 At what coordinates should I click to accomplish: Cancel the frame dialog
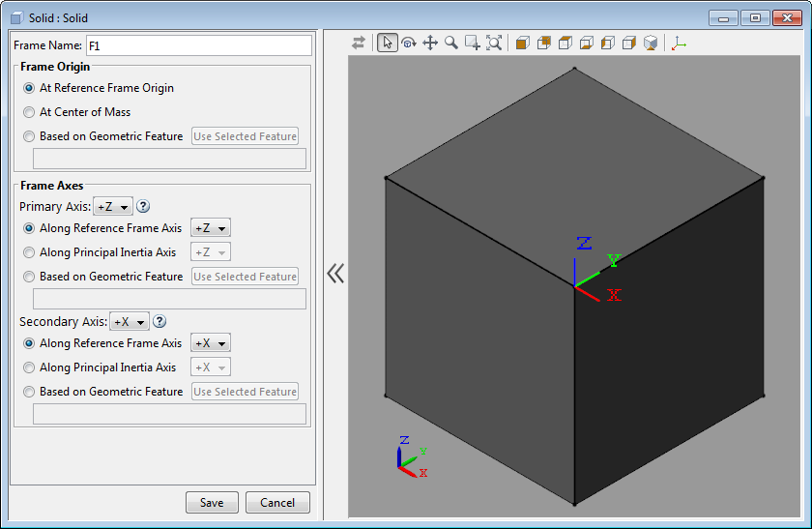(277, 503)
